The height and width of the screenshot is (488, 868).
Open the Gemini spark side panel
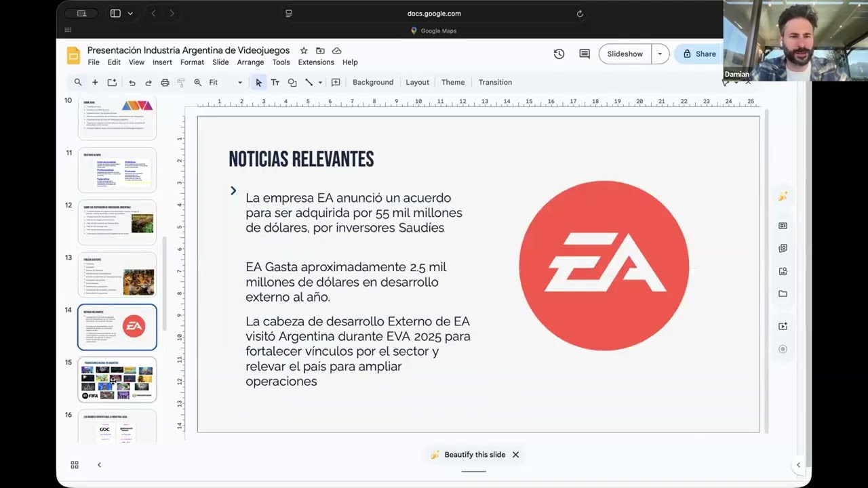[783, 197]
